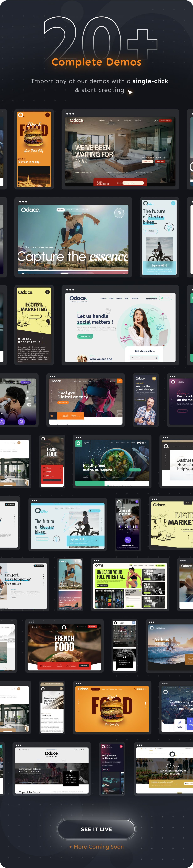Open the Street Food mobile demo preview
The height and width of the screenshot is (868, 193).
34,149
